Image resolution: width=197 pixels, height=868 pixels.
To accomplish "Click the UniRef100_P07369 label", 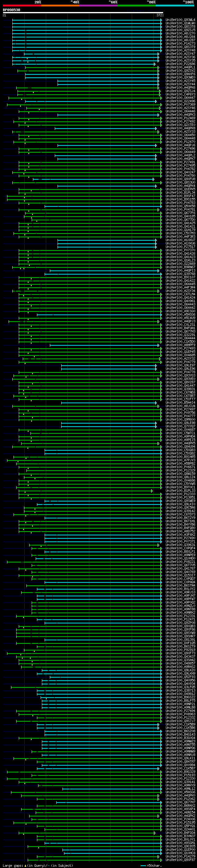I will point(180,104).
